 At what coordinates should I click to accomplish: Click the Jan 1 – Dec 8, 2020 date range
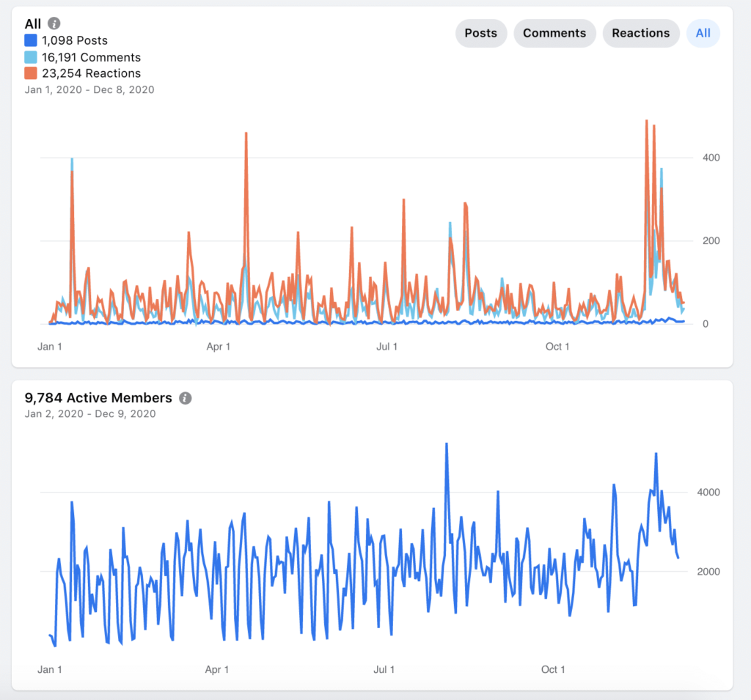tap(89, 89)
